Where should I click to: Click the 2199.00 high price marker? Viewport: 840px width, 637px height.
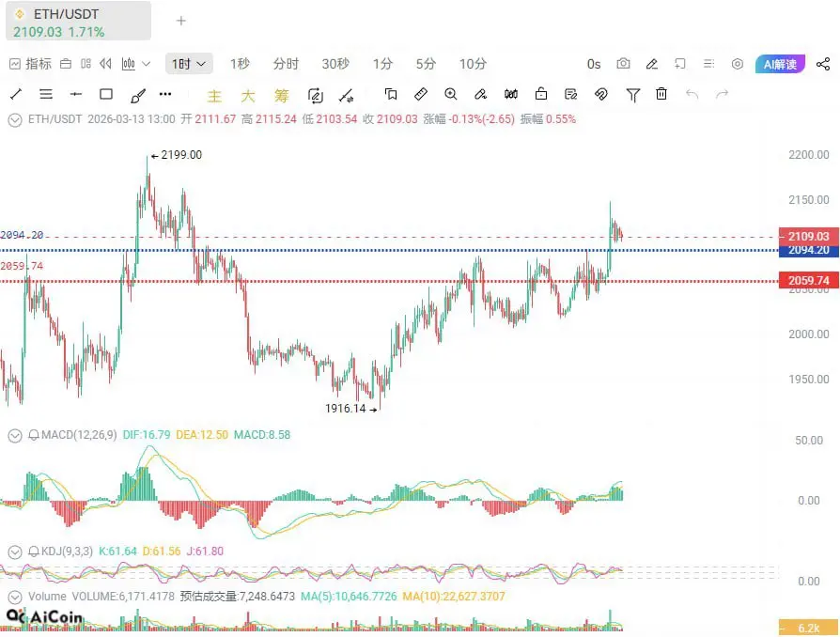pyautogui.click(x=177, y=155)
